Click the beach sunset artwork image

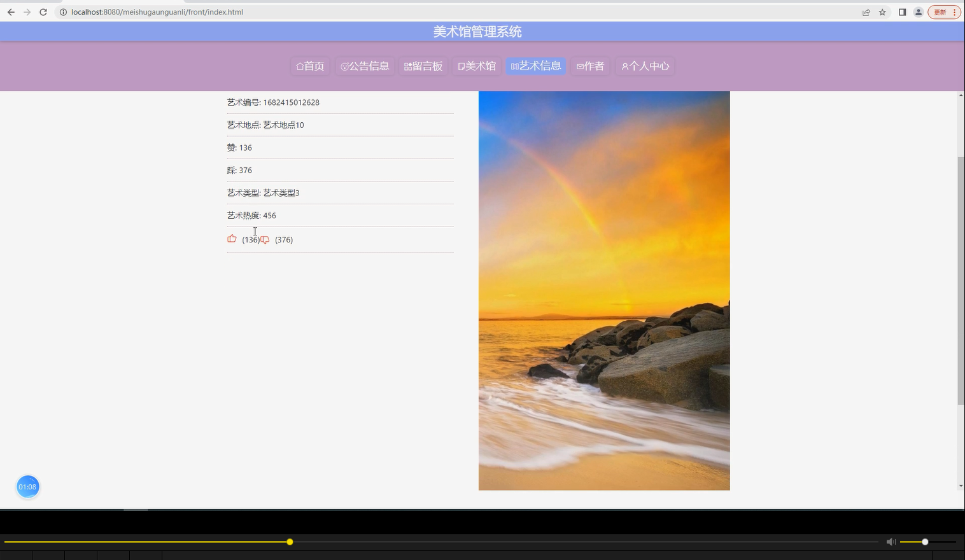(604, 291)
